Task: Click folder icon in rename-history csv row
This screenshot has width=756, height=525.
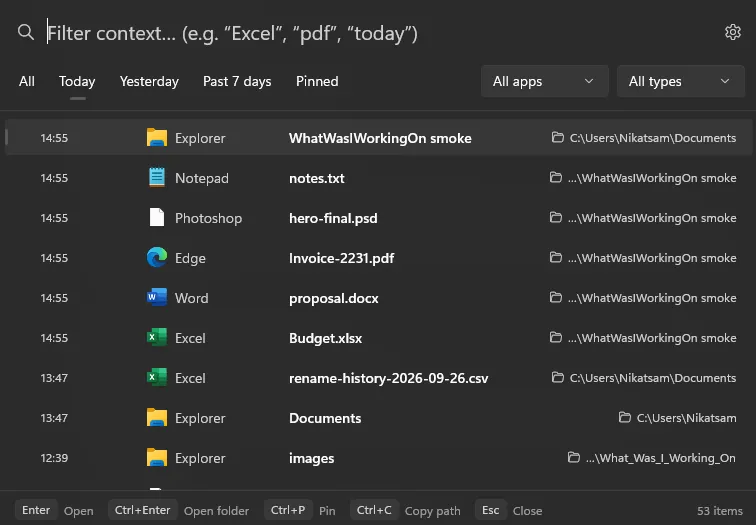Action: click(558, 377)
